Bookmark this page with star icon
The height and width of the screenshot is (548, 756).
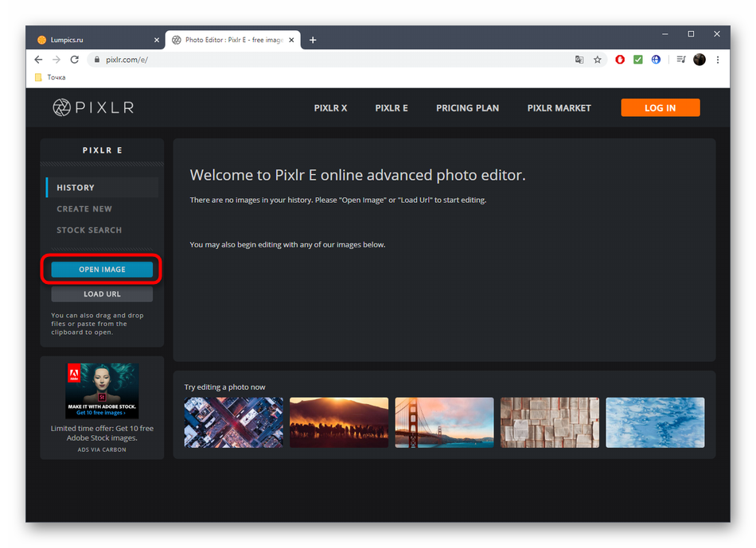(598, 60)
